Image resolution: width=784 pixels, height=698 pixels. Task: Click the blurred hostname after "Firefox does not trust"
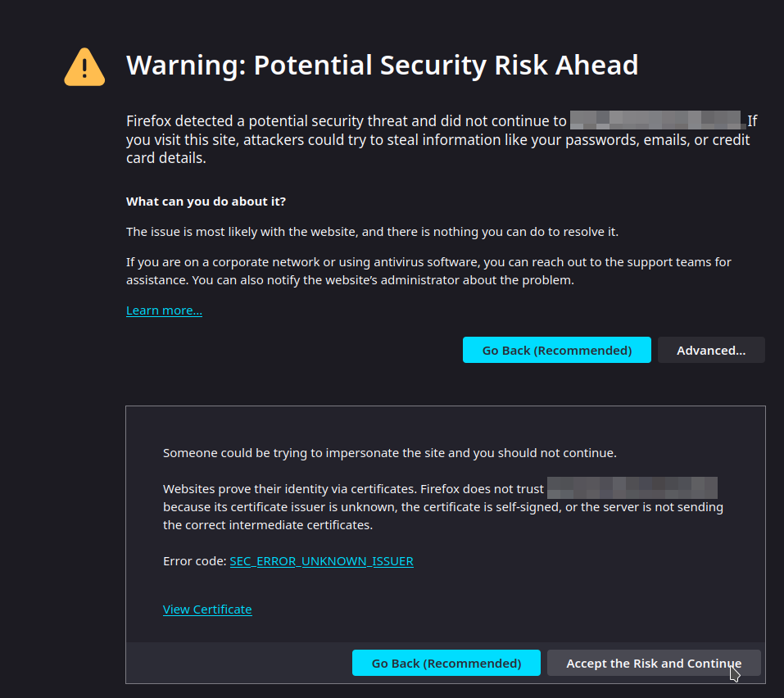(x=632, y=488)
